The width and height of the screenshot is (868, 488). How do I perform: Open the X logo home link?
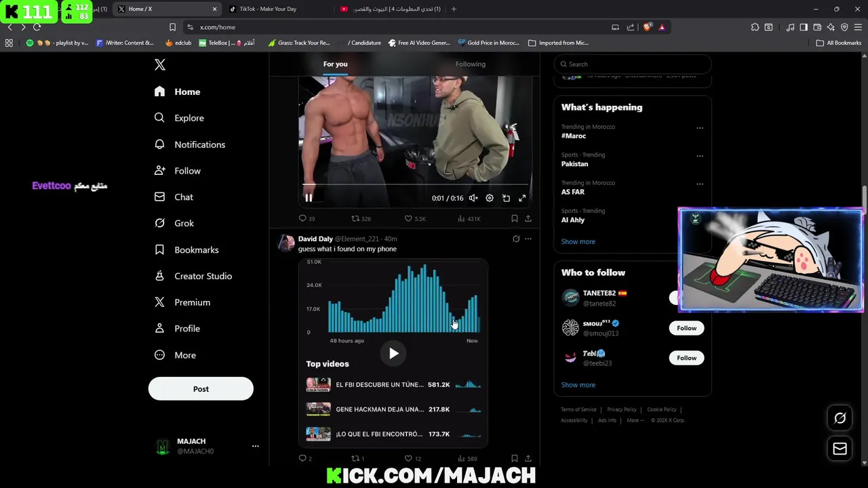pos(159,65)
